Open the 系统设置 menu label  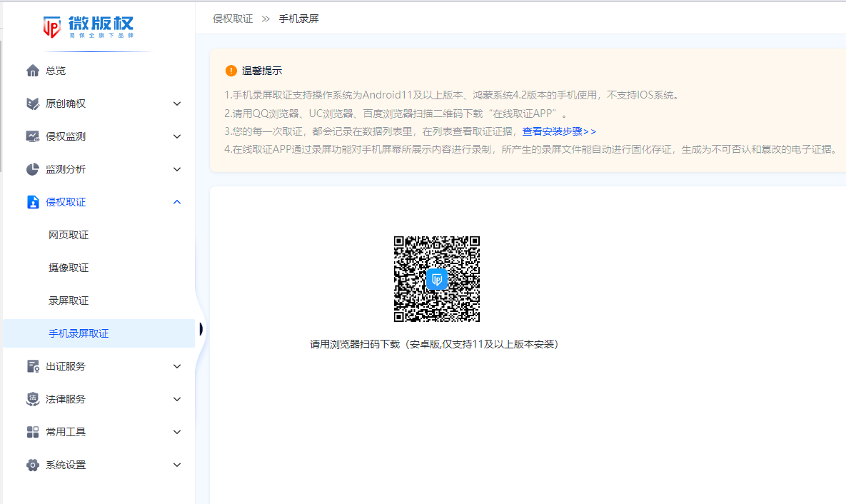[66, 465]
